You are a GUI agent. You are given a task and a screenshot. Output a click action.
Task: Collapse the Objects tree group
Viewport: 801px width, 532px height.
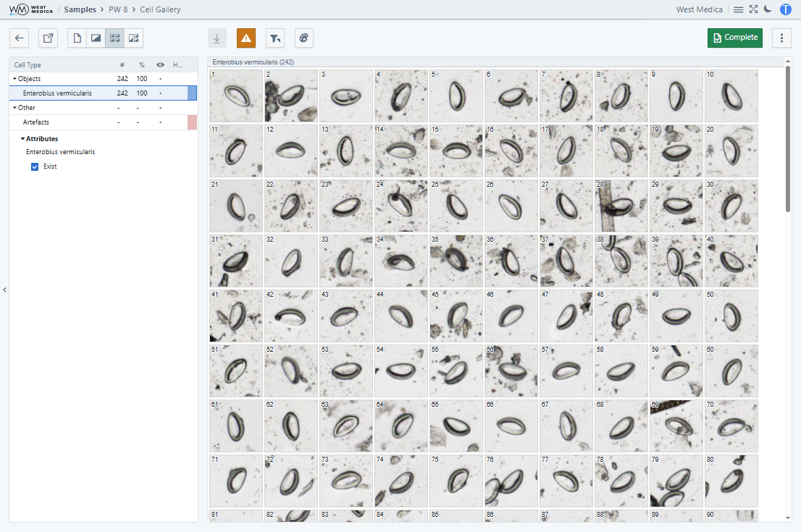14,79
